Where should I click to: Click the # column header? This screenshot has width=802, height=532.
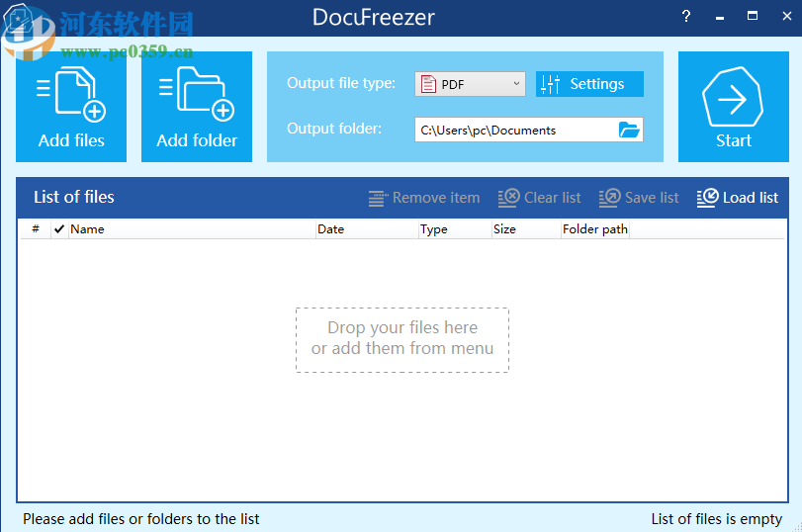tap(36, 229)
